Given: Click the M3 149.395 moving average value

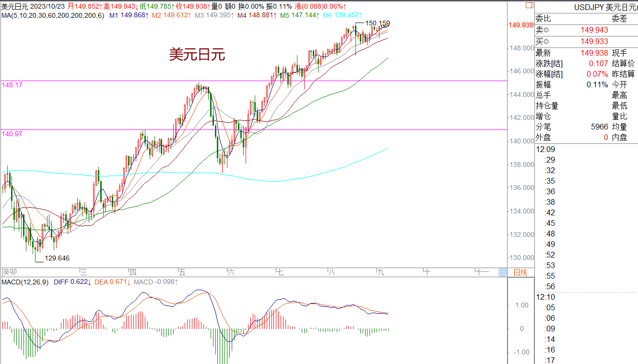Looking at the screenshot, I should [x=213, y=15].
